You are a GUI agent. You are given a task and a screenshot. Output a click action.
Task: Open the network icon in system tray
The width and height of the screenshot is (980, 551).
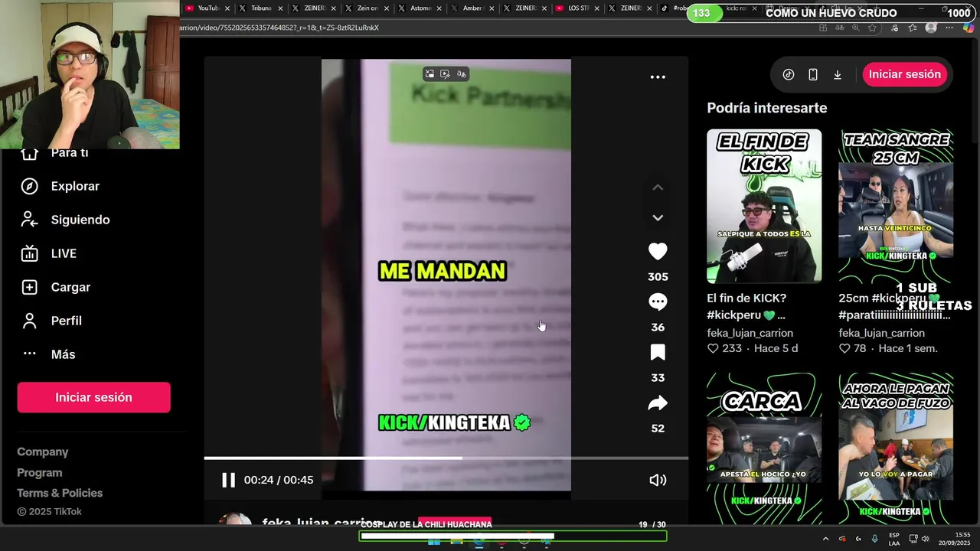tap(913, 539)
